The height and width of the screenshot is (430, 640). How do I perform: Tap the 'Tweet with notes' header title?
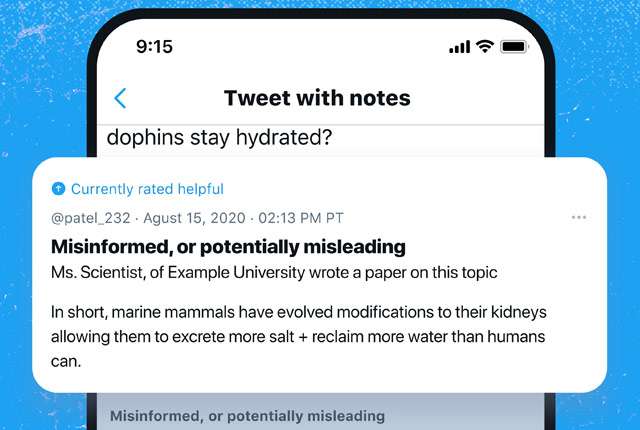317,98
